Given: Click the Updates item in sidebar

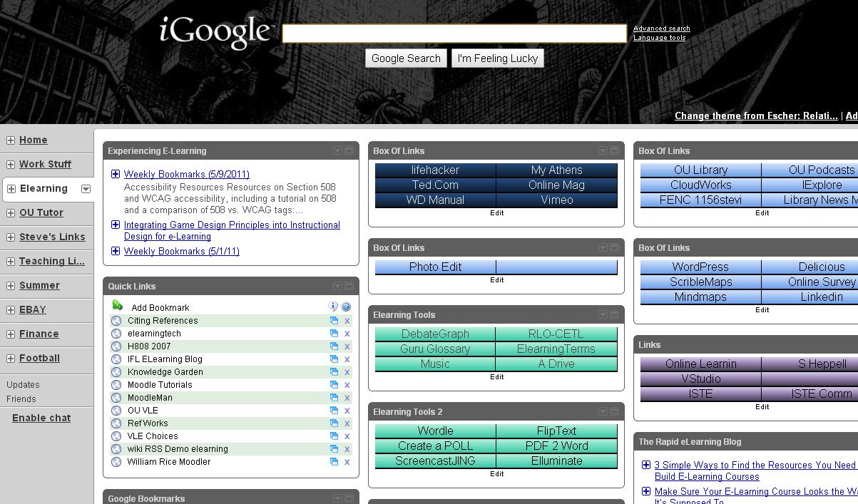Looking at the screenshot, I should click(23, 385).
